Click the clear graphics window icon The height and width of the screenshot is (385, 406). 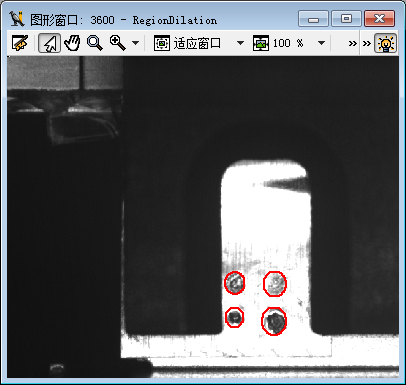[20, 43]
